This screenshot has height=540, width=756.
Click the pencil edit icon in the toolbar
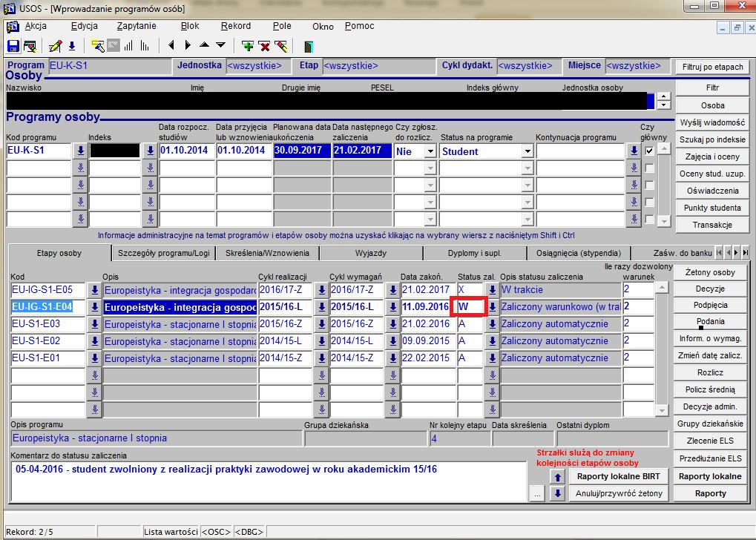[x=55, y=46]
